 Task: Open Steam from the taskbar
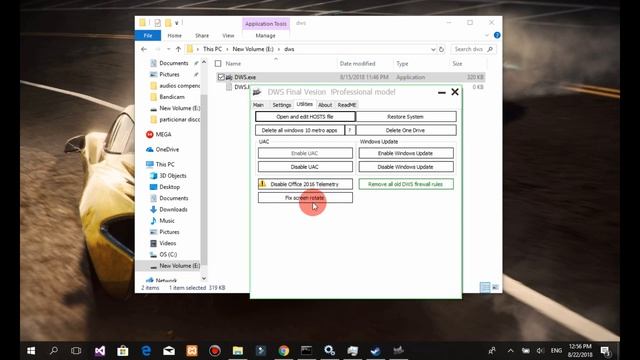[376, 351]
